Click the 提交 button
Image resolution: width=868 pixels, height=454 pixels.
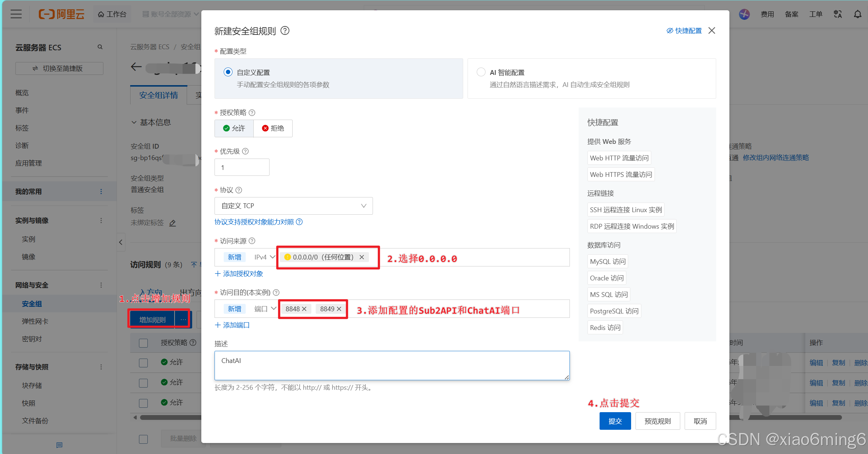pyautogui.click(x=615, y=421)
